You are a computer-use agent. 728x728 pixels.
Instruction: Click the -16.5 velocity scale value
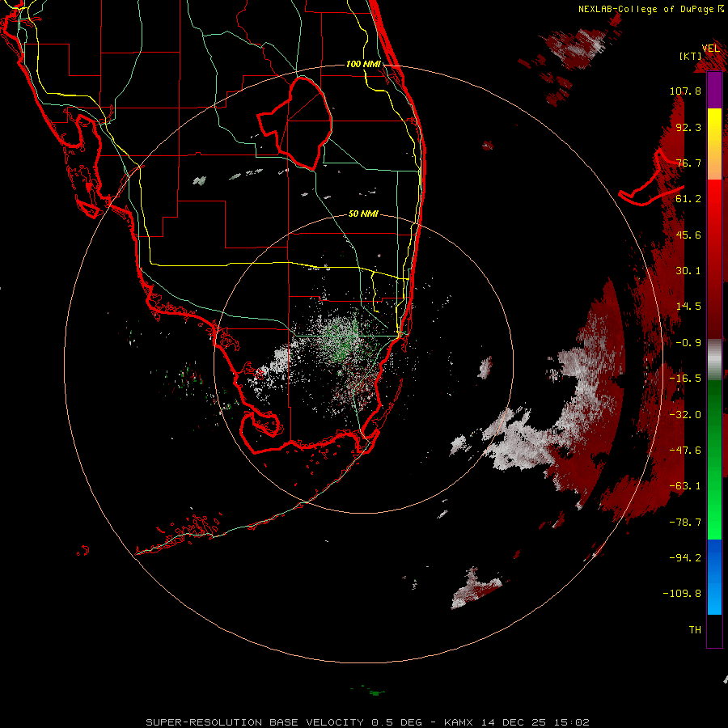pos(685,379)
